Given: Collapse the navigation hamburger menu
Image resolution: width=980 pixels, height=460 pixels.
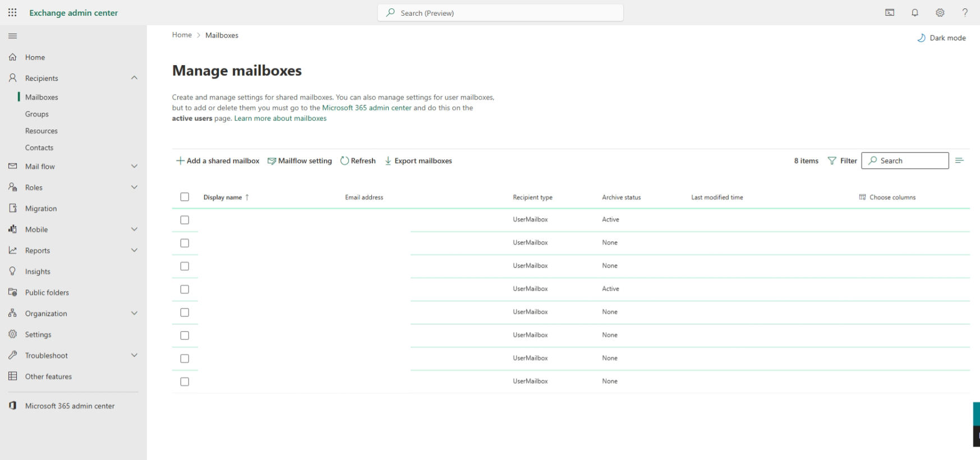Looking at the screenshot, I should (12, 36).
